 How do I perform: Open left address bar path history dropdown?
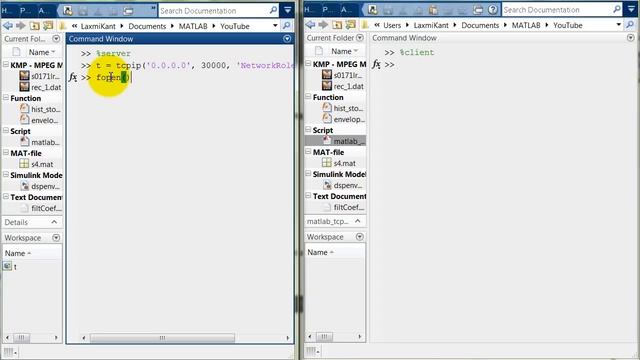pyautogui.click(x=275, y=26)
